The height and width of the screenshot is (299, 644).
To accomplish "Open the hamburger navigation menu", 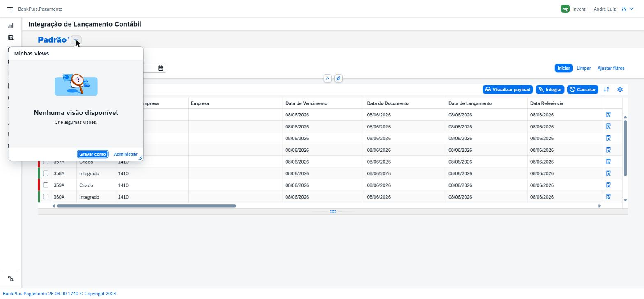I will 10,9.
